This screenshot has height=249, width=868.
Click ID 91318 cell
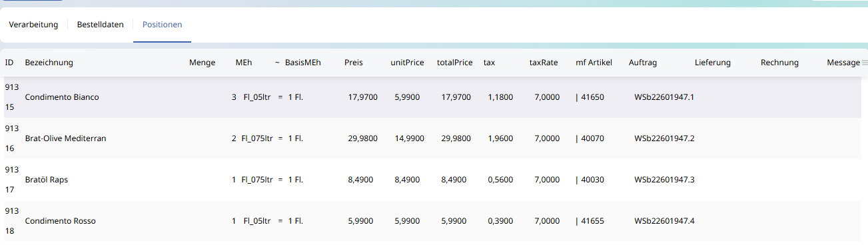point(11,221)
